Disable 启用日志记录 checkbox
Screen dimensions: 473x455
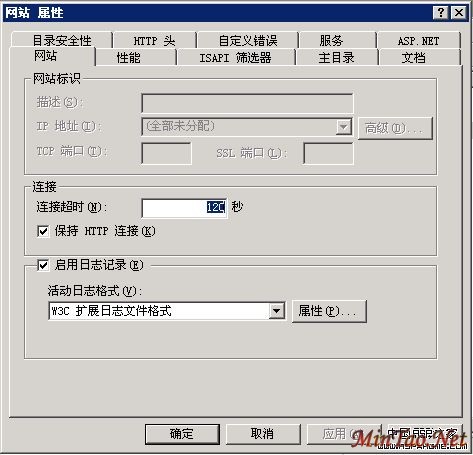click(x=43, y=265)
